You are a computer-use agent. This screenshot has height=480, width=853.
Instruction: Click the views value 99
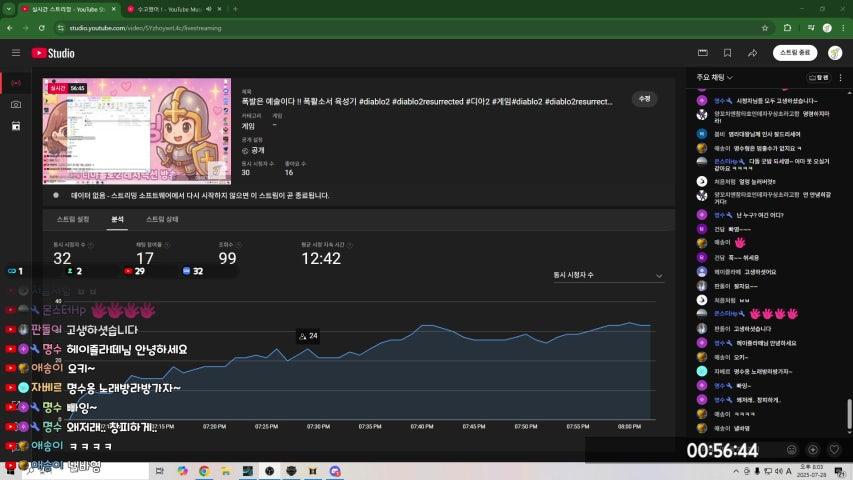227,259
